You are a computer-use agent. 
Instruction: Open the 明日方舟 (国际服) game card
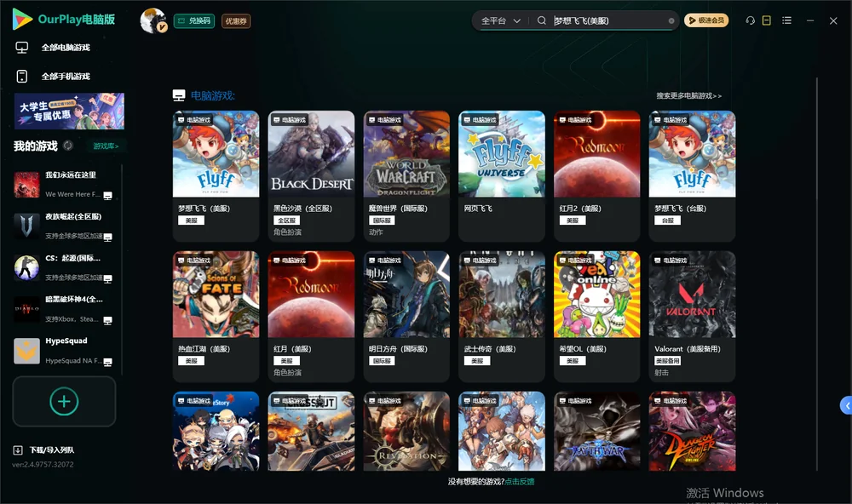point(406,316)
